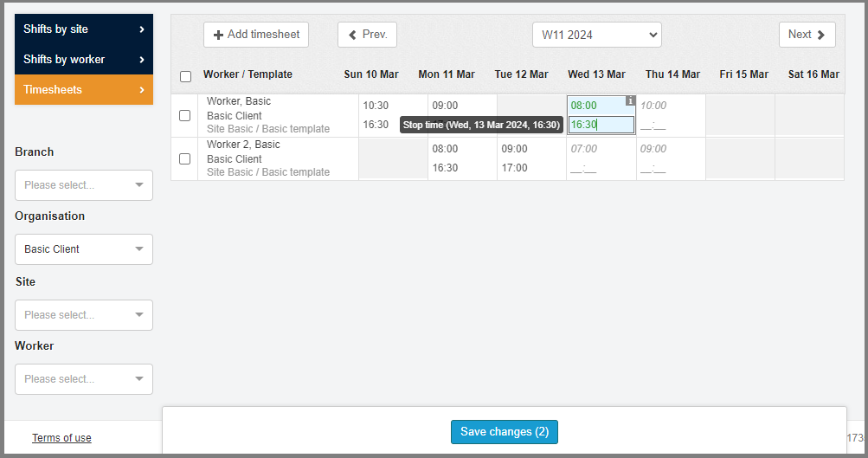Check the Worker 2, Basic row checkbox
This screenshot has height=458, width=868.
184,158
